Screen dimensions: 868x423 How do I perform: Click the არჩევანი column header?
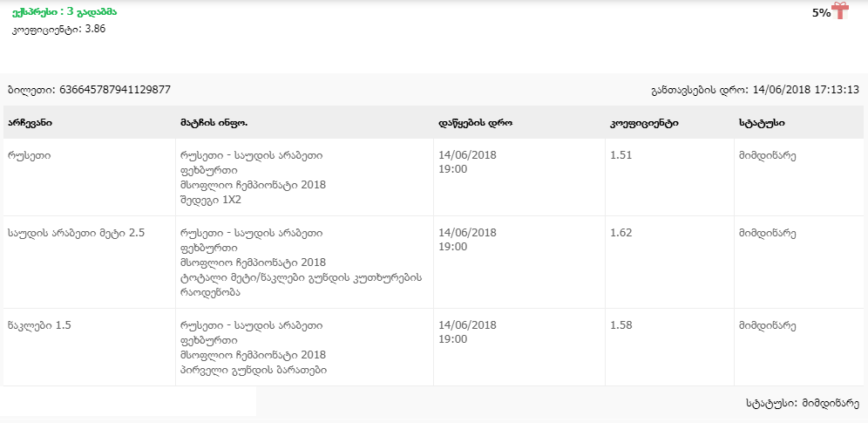(x=31, y=123)
